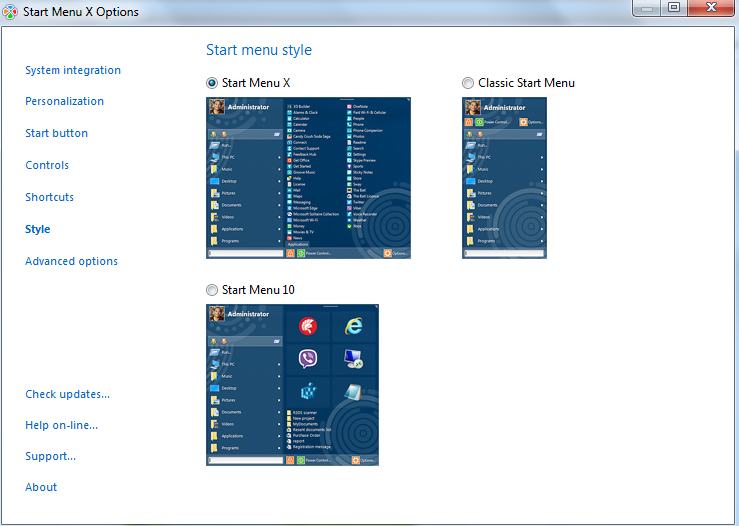Click the Start Menu X Options title bar icon

[x=11, y=12]
